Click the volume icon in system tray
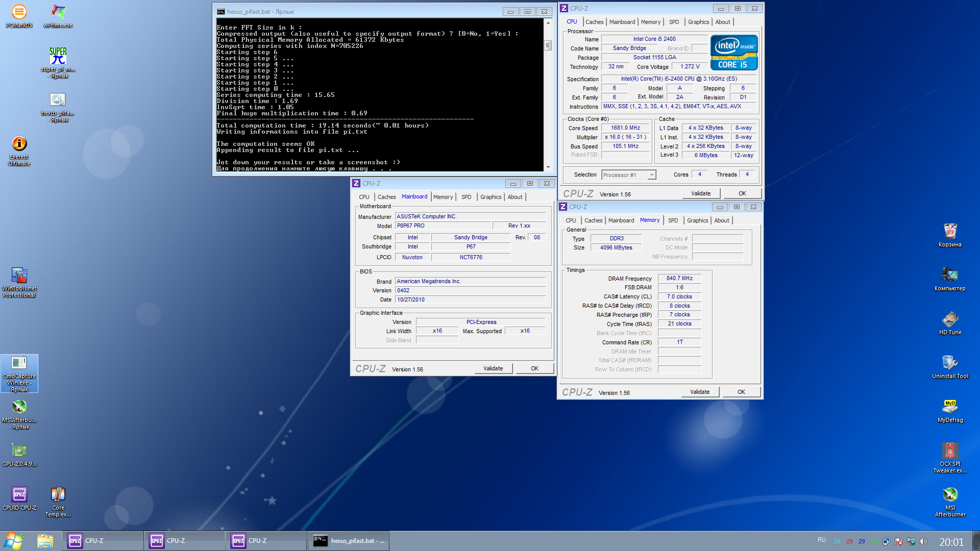 click(x=923, y=541)
